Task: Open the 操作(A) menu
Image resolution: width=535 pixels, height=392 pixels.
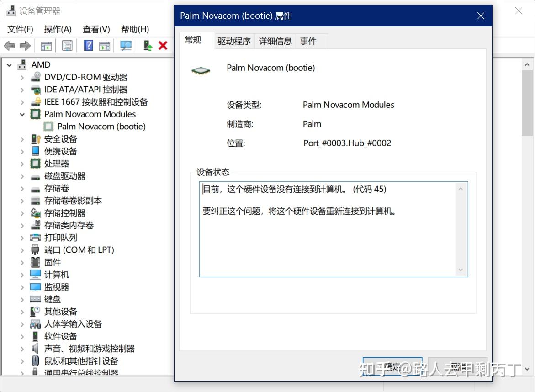Action: coord(58,29)
